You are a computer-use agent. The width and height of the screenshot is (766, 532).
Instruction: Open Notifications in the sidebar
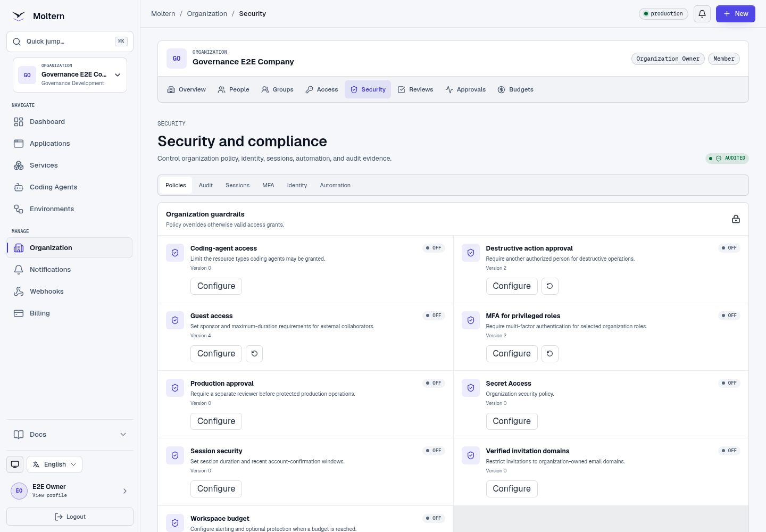[x=70, y=270]
